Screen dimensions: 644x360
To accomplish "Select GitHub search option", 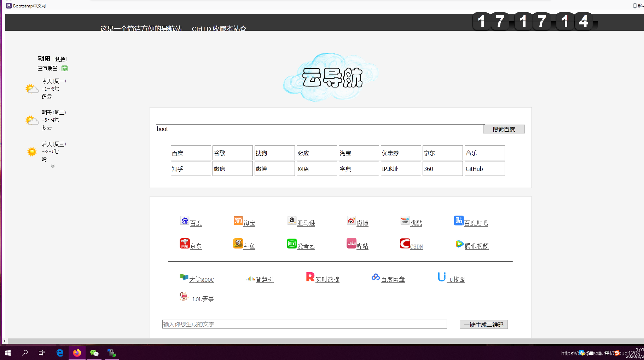I will pyautogui.click(x=485, y=168).
